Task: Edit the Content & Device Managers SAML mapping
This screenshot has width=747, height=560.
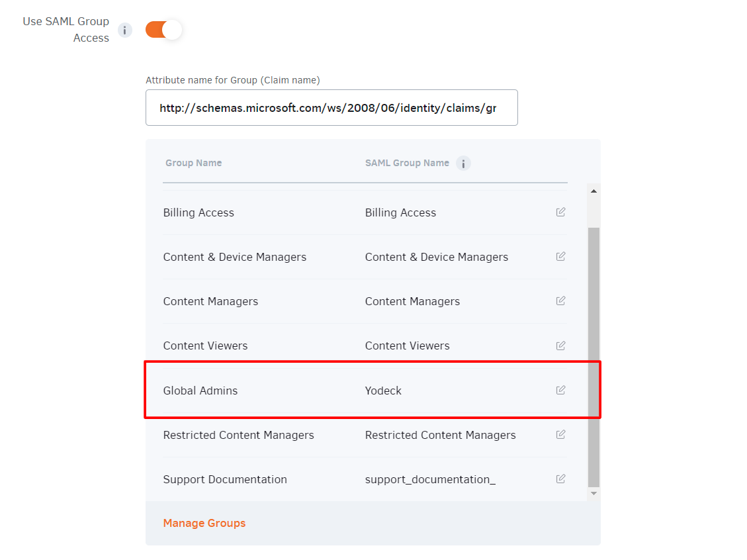Action: point(560,257)
